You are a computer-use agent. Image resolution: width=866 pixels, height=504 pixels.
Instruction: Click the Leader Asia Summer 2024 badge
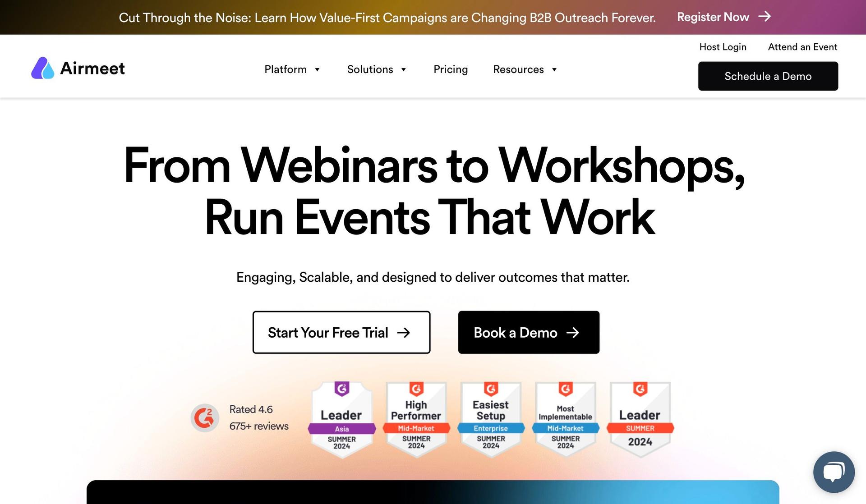342,420
